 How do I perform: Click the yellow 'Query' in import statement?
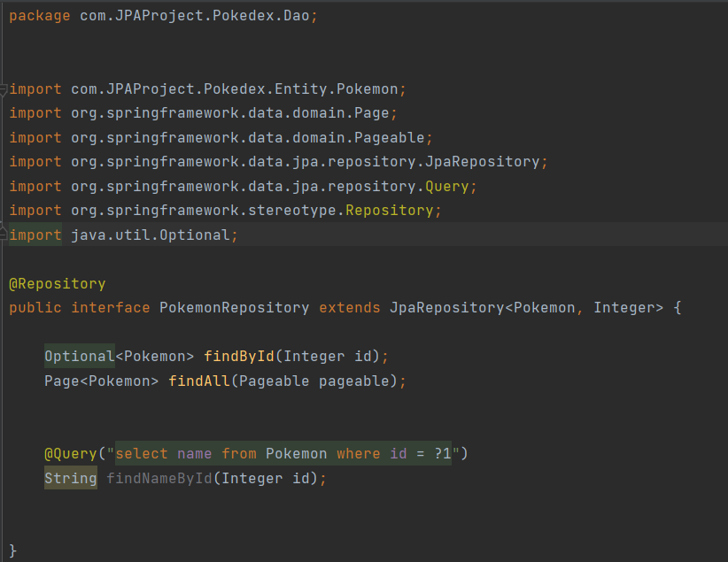pyautogui.click(x=447, y=187)
